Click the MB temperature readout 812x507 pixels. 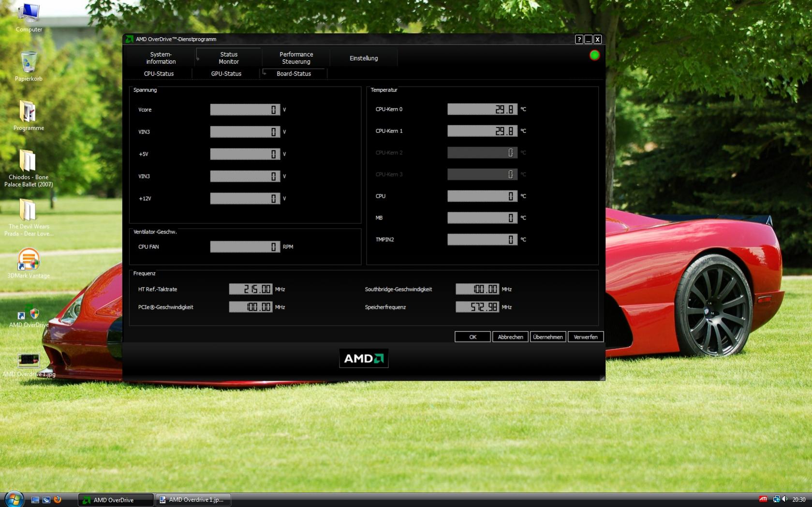[482, 218]
